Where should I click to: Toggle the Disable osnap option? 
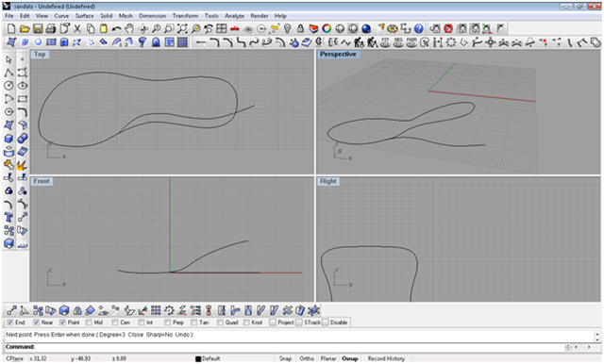tap(325, 323)
